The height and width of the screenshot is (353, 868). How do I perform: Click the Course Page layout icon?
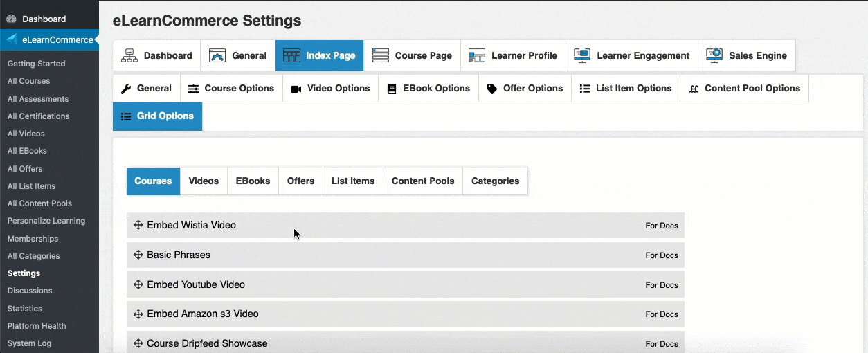381,55
